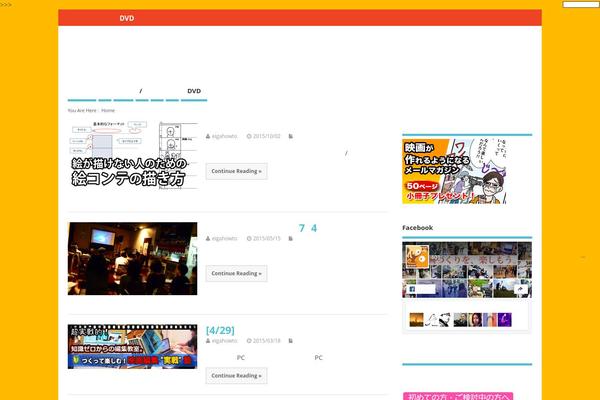The width and height of the screenshot is (600, 400).
Task: Open the orange page logo in Facebook widget
Action: pyautogui.click(x=417, y=256)
